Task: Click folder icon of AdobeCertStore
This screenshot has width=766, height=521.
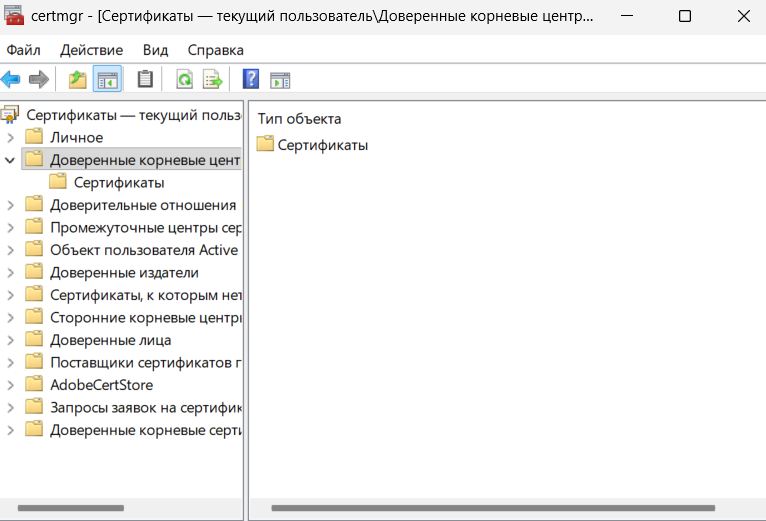Action: [34, 384]
